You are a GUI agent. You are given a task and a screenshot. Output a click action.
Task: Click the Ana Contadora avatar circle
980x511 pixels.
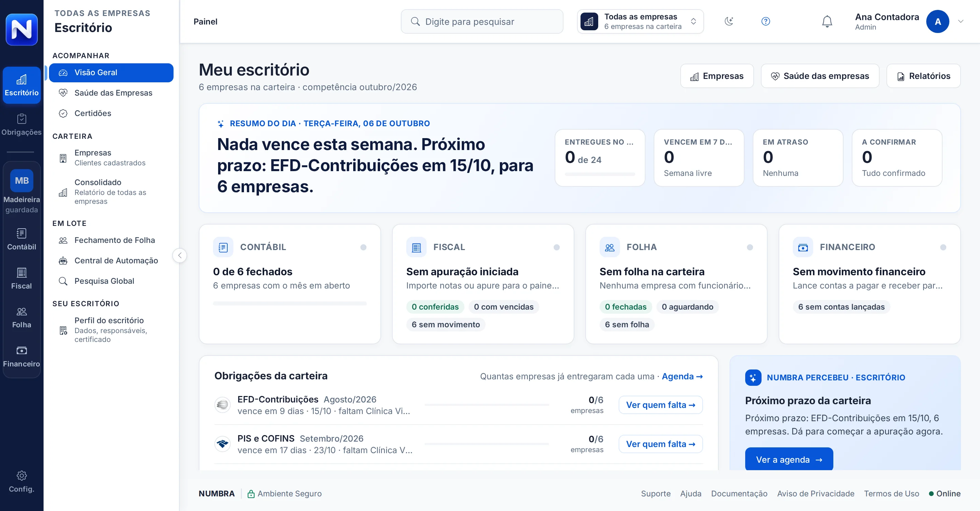(937, 21)
